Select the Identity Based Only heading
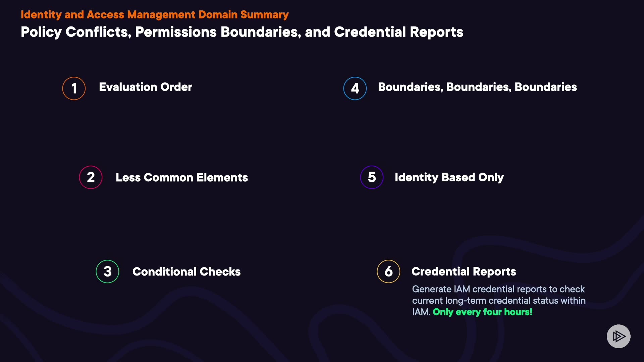Screen dimensions: 644x362 pyautogui.click(x=449, y=177)
